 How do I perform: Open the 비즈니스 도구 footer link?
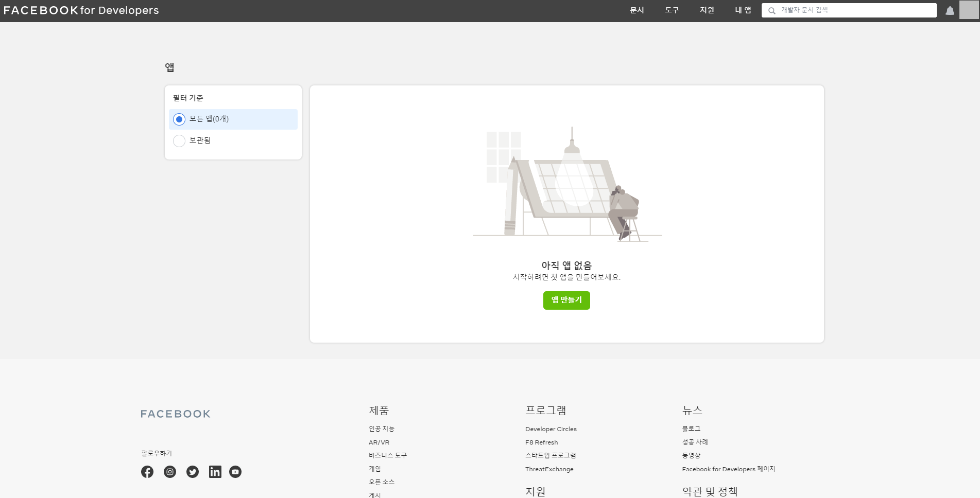pos(388,455)
